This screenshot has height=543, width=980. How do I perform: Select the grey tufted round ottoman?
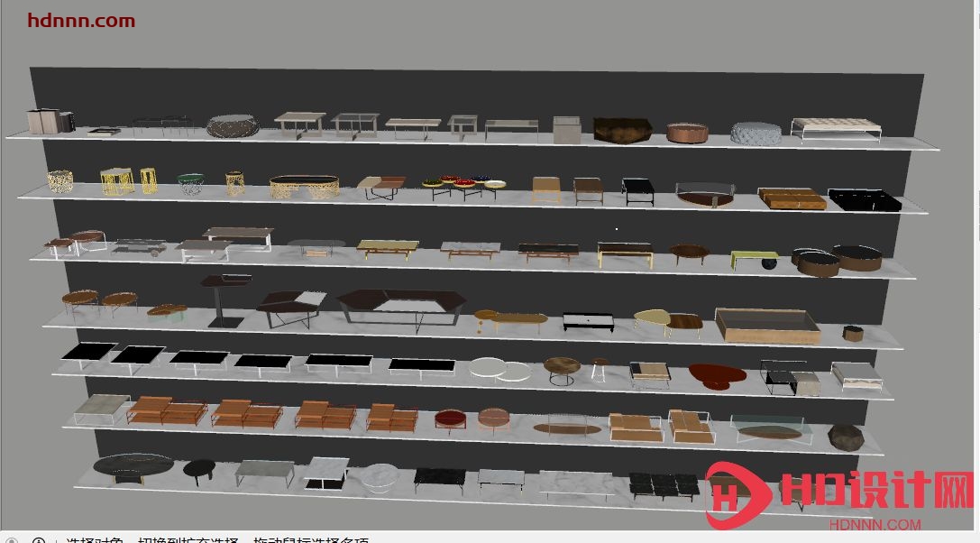[756, 133]
